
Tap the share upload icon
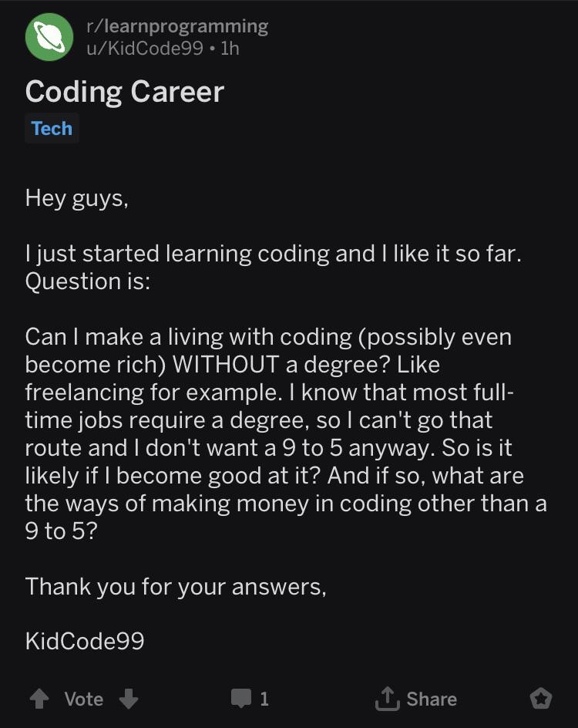[388, 698]
